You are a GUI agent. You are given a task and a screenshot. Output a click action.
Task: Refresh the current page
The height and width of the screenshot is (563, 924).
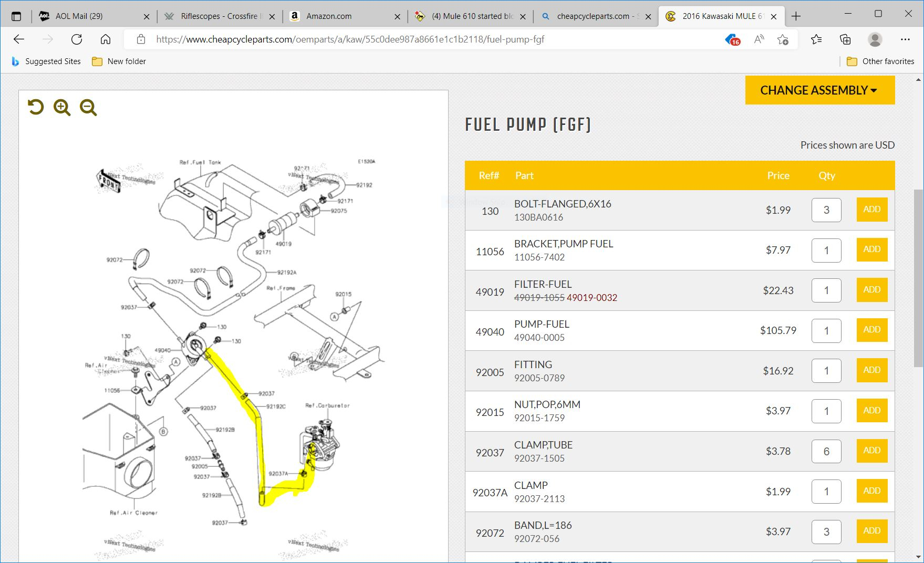click(x=77, y=39)
